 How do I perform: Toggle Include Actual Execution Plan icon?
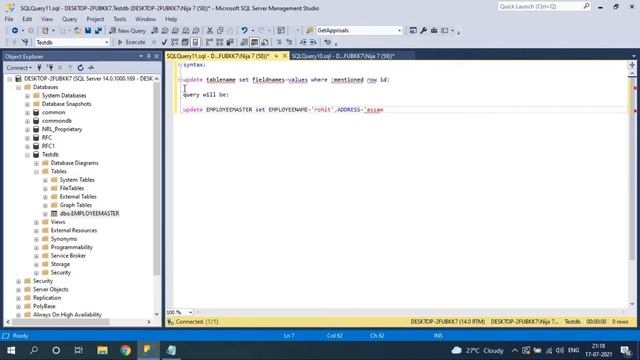pos(209,42)
